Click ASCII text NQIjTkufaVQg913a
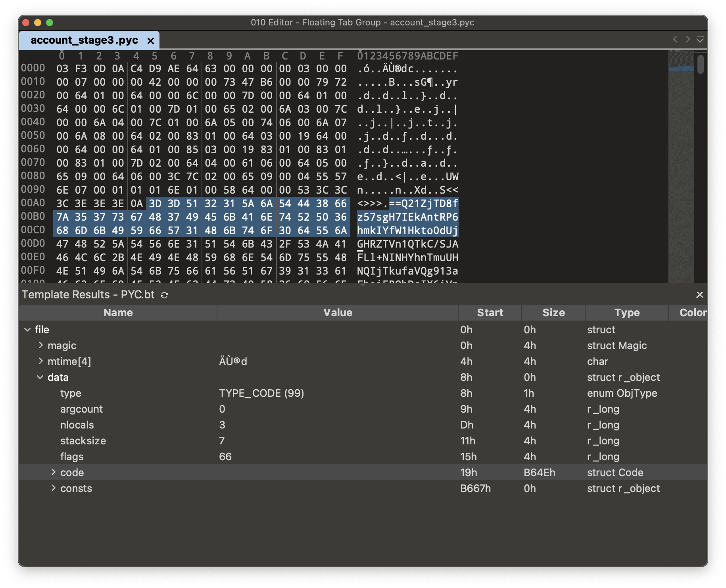 [x=407, y=271]
